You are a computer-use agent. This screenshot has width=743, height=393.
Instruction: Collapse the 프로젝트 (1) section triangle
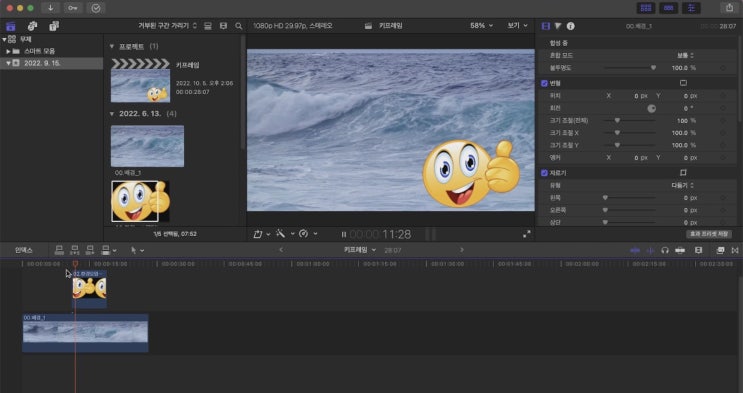coord(112,46)
